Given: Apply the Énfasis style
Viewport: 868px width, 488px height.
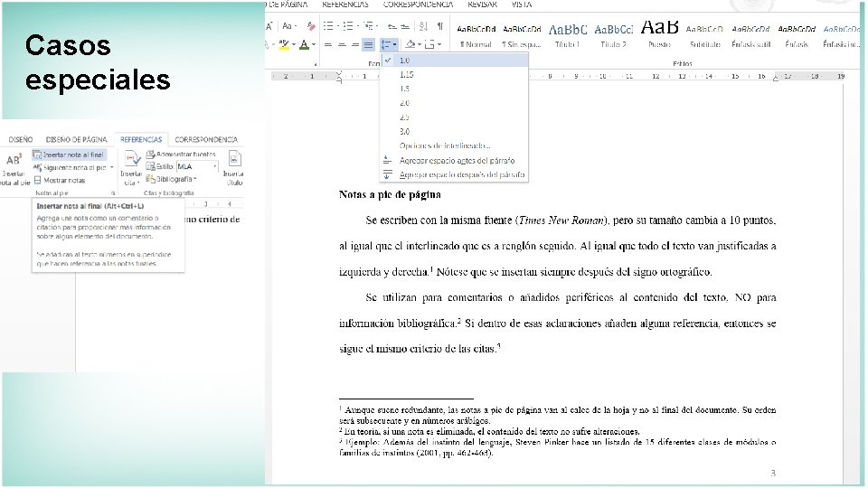Looking at the screenshot, I should click(x=797, y=36).
